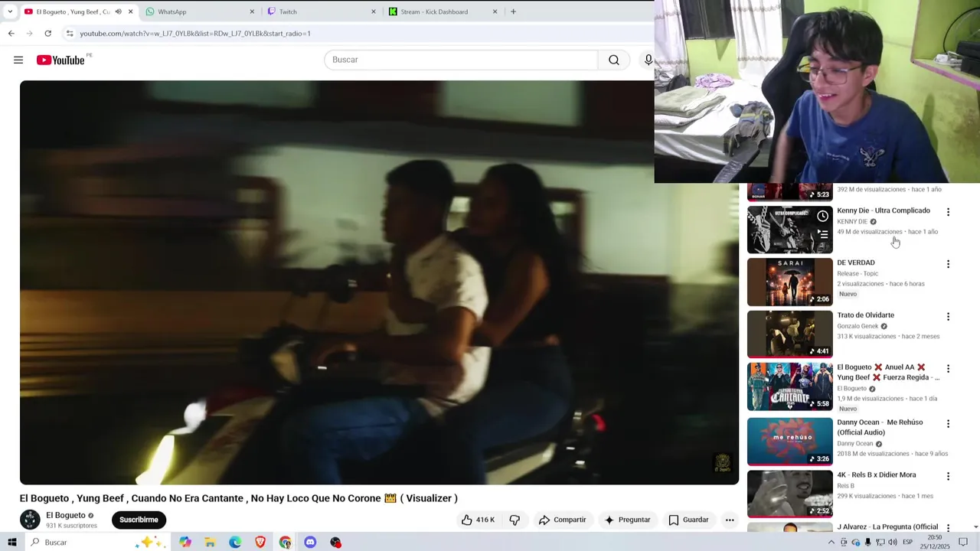Click the YouTube Buscar search field
This screenshot has height=551, width=980.
(x=461, y=60)
